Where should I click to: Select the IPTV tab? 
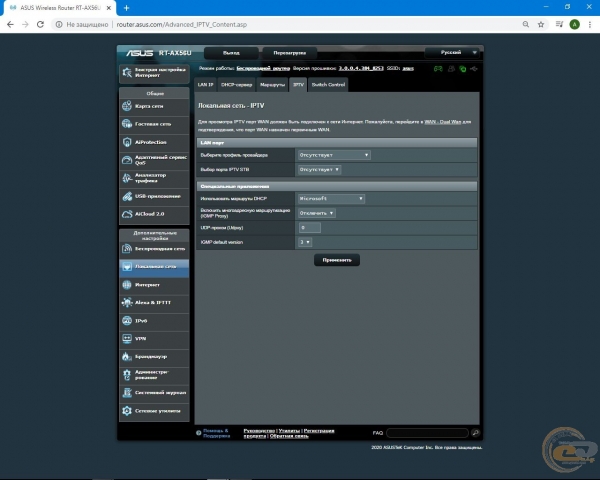pos(298,85)
